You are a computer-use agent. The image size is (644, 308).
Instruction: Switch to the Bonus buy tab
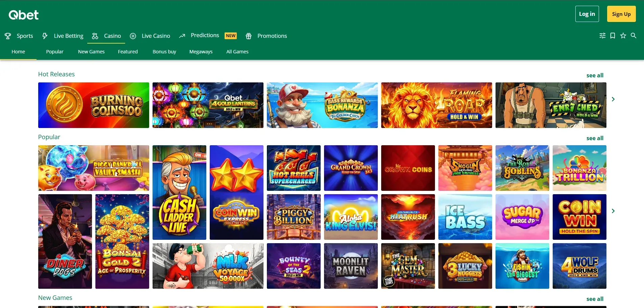tap(164, 52)
